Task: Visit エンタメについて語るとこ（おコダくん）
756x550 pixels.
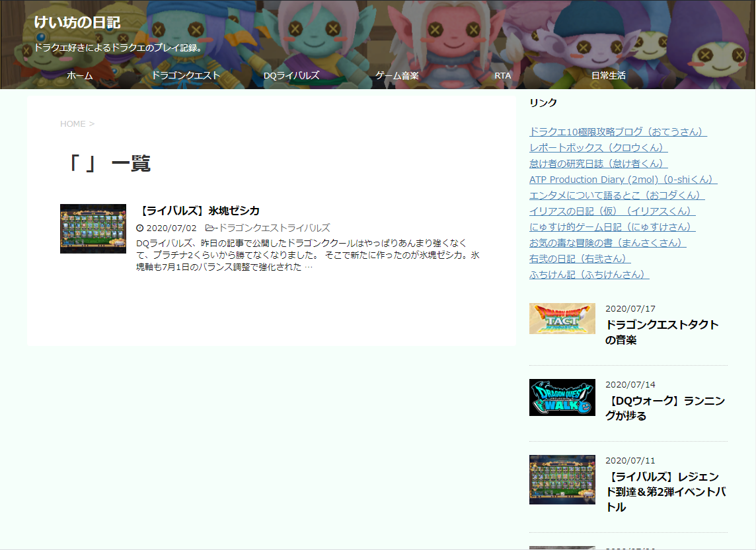Action: [617, 195]
